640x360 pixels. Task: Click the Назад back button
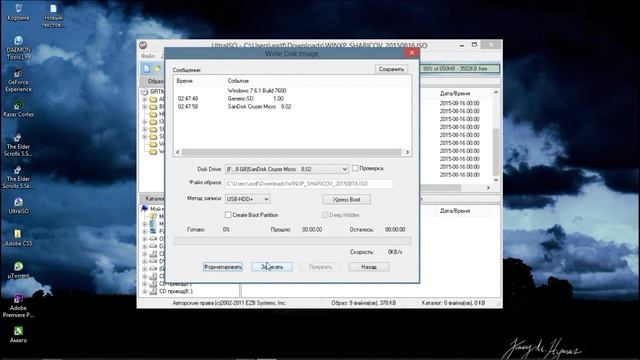tap(369, 267)
